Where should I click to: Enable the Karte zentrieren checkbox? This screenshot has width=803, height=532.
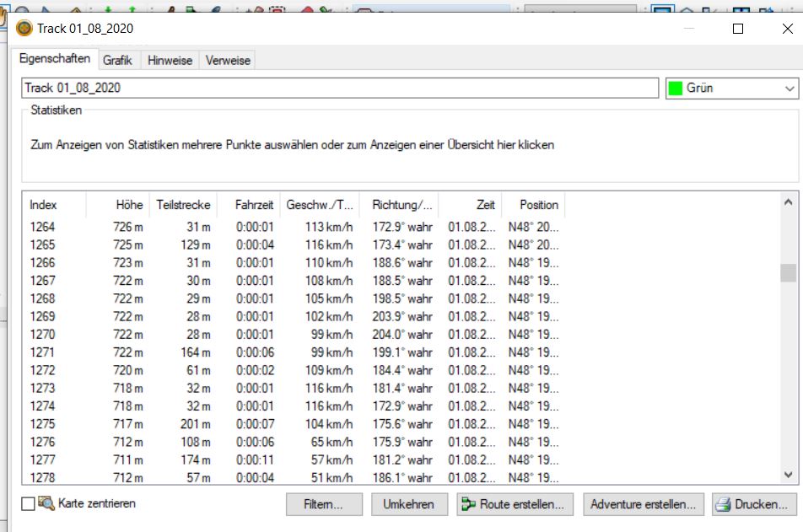coord(29,504)
